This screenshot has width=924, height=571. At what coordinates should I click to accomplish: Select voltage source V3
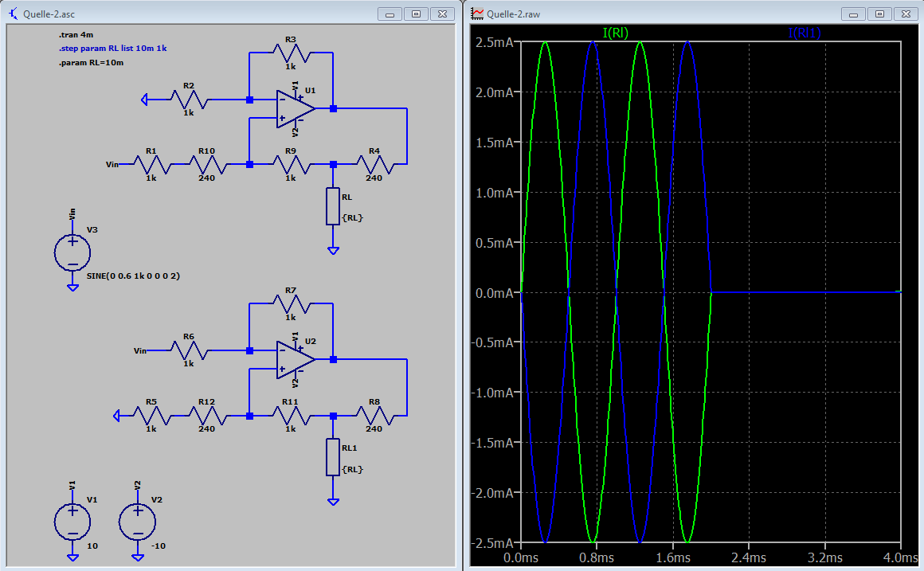72,252
